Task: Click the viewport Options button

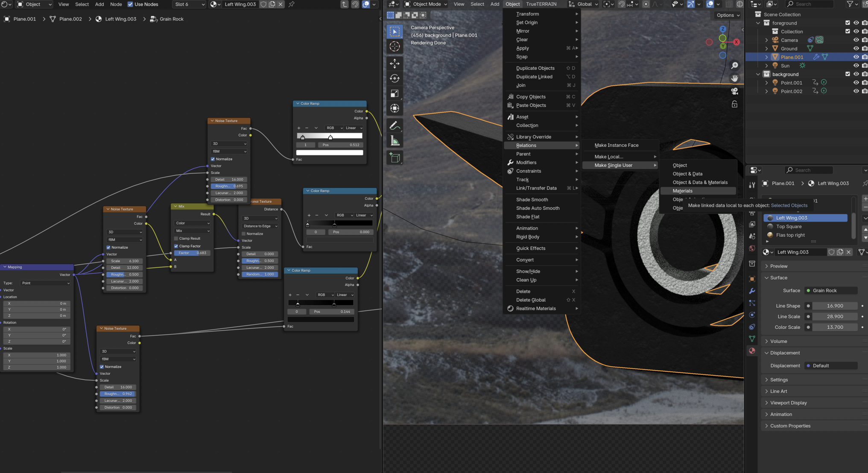Action: coord(728,15)
